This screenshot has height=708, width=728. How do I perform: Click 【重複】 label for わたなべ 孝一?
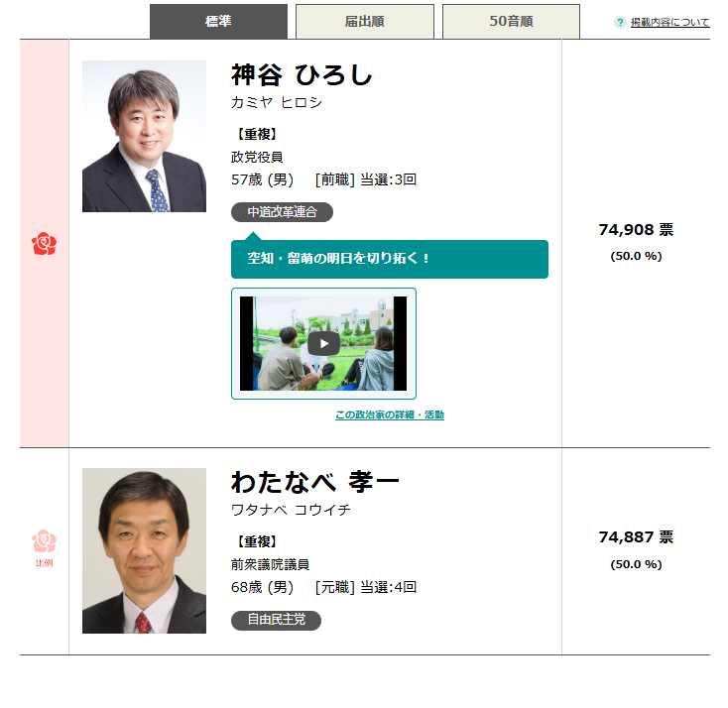pos(257,541)
